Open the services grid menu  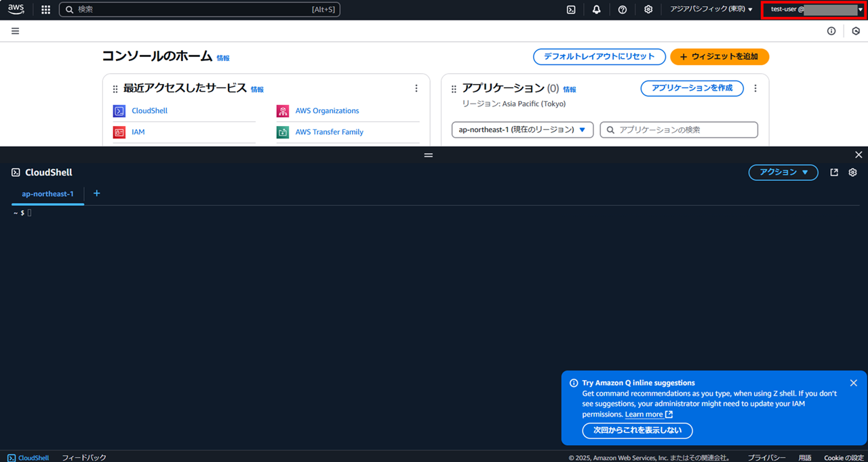46,9
